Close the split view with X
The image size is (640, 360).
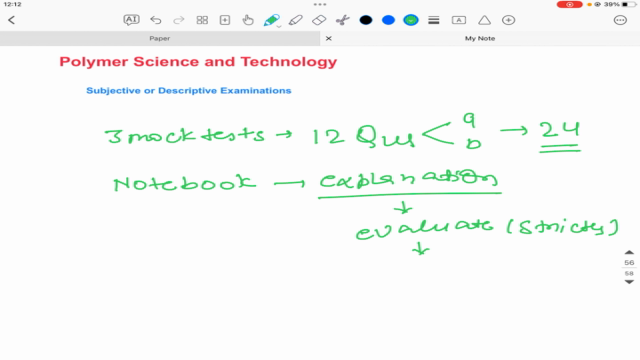tap(329, 38)
